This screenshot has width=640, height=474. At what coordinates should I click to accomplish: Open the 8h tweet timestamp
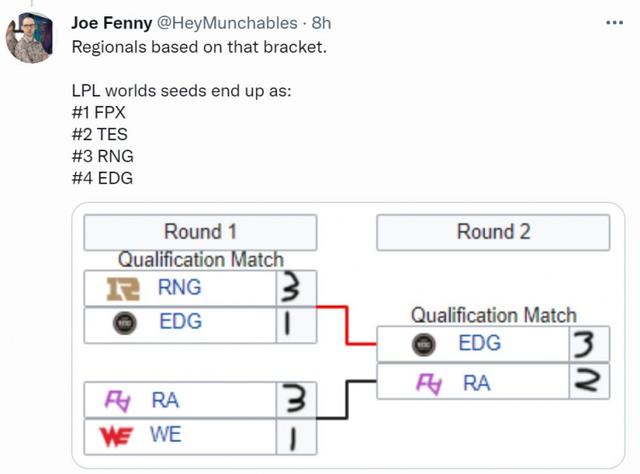[x=321, y=23]
